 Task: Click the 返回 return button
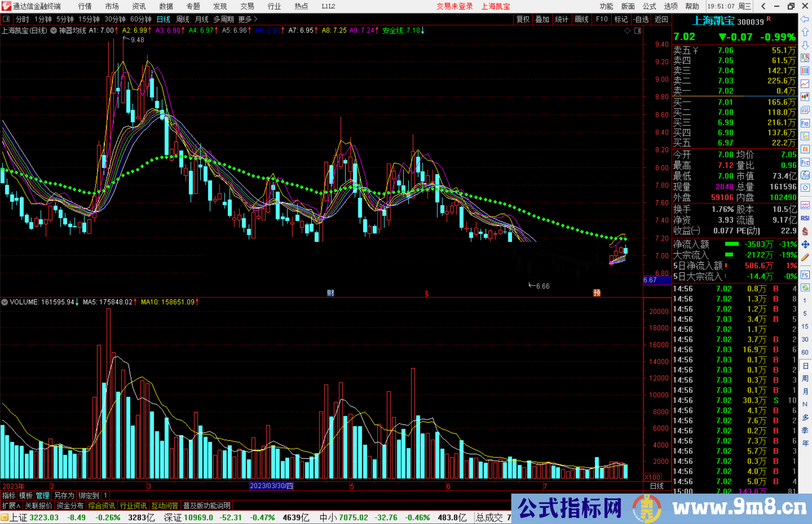pyautogui.click(x=661, y=19)
